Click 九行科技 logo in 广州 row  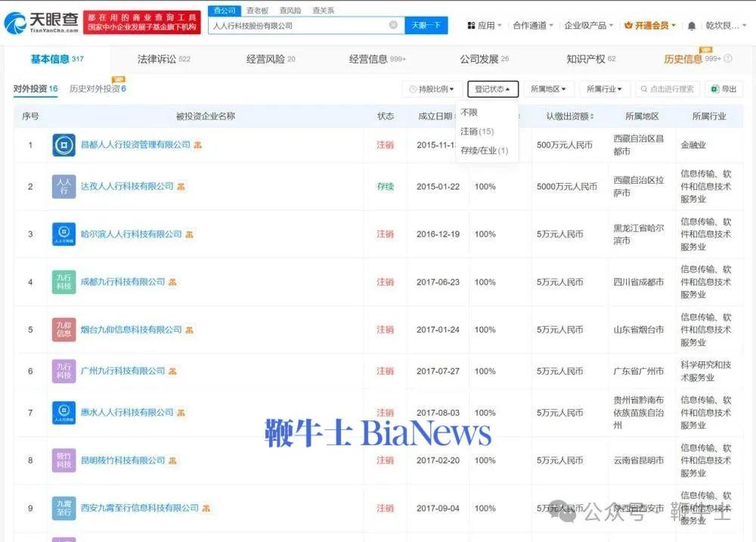[64, 371]
